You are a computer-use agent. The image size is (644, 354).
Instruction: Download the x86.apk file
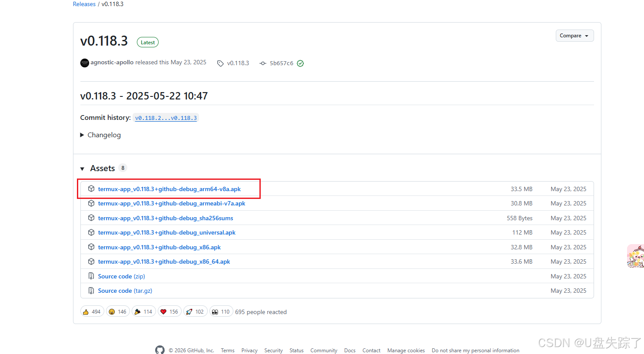[x=159, y=247]
